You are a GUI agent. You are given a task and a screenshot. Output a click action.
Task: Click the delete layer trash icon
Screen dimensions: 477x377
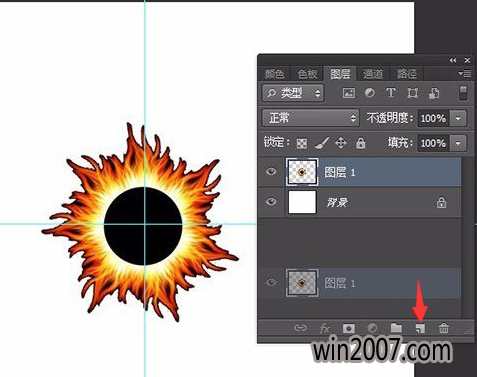444,328
